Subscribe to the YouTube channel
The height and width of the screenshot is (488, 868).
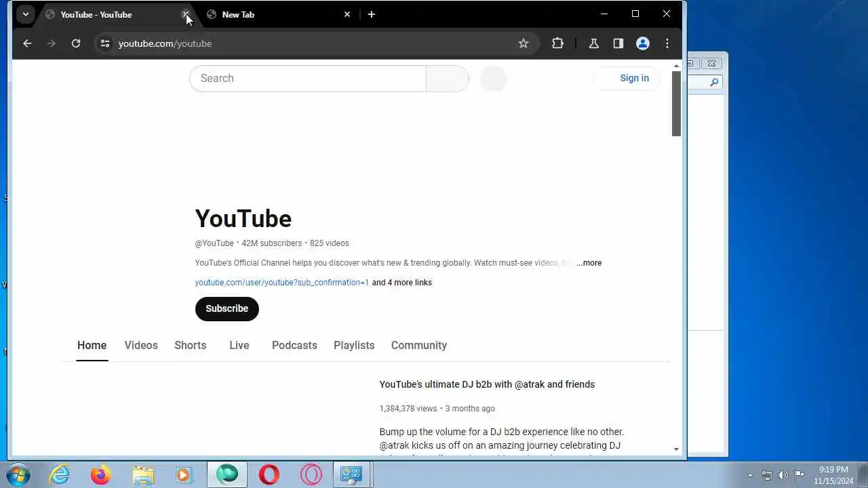[227, 308]
